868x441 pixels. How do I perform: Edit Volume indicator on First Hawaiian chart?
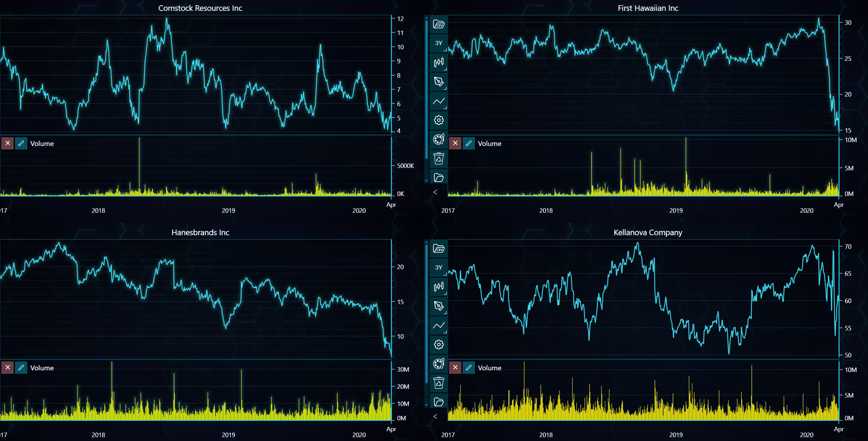tap(469, 143)
